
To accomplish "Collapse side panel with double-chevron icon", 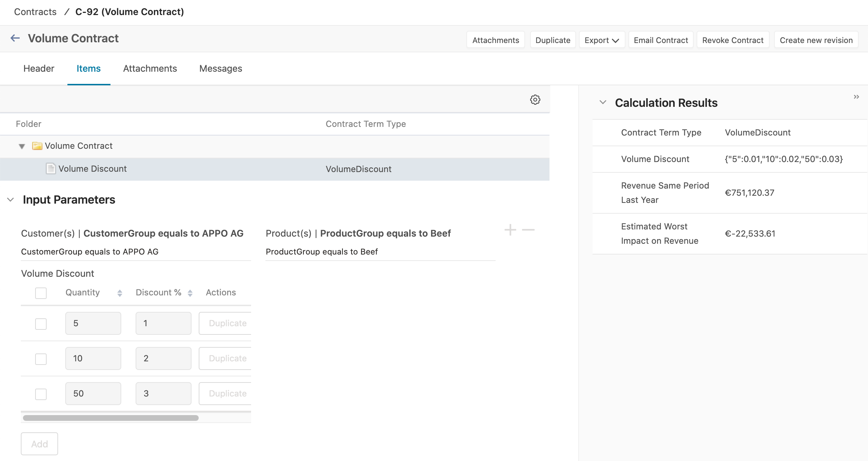I will tap(856, 97).
